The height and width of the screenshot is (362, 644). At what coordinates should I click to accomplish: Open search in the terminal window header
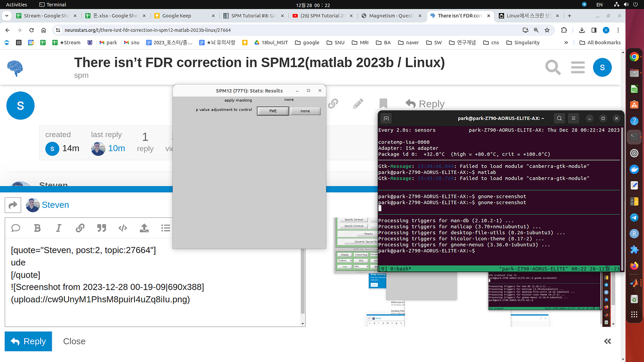559,118
